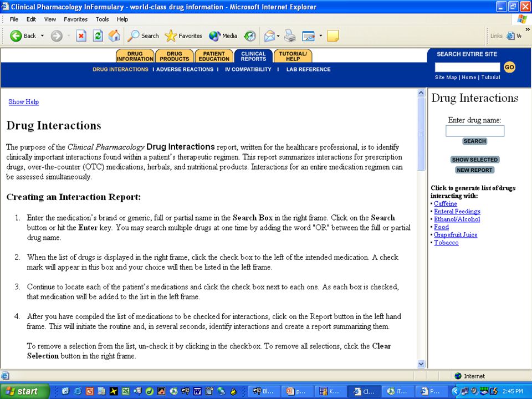532x399 pixels.
Task: Focus the Enter drug name field
Action: click(x=475, y=131)
